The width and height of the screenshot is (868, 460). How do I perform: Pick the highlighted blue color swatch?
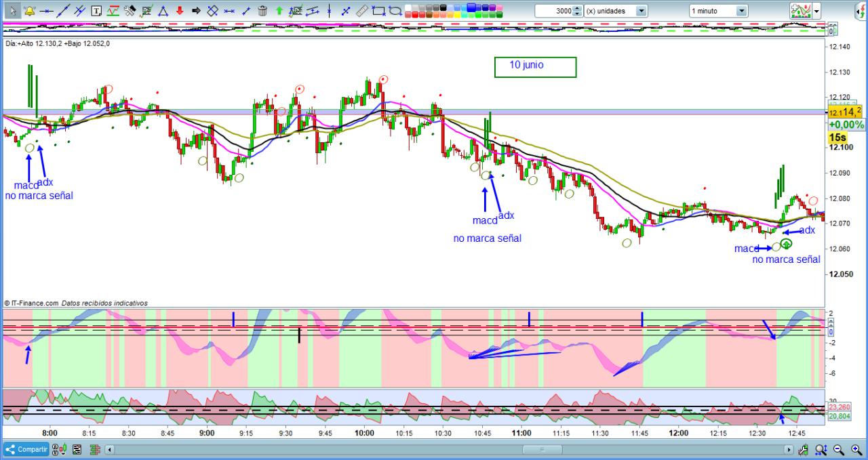(471, 7)
